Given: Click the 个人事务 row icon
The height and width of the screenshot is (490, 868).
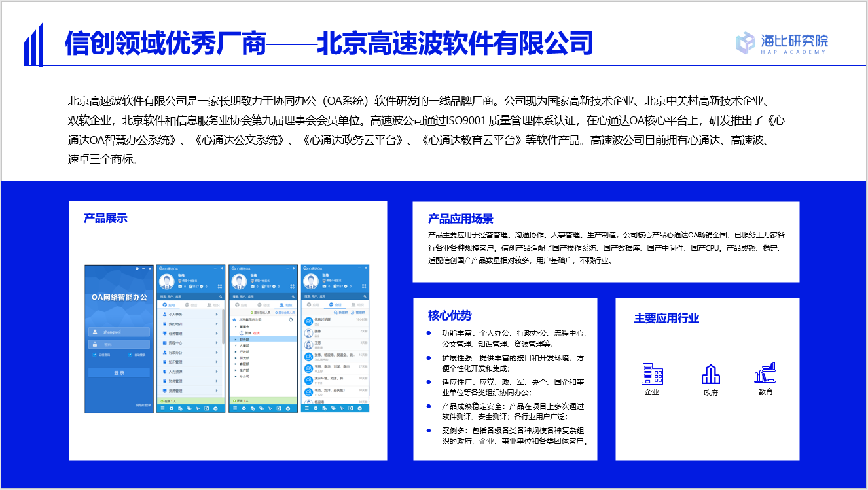Looking at the screenshot, I should point(164,314).
